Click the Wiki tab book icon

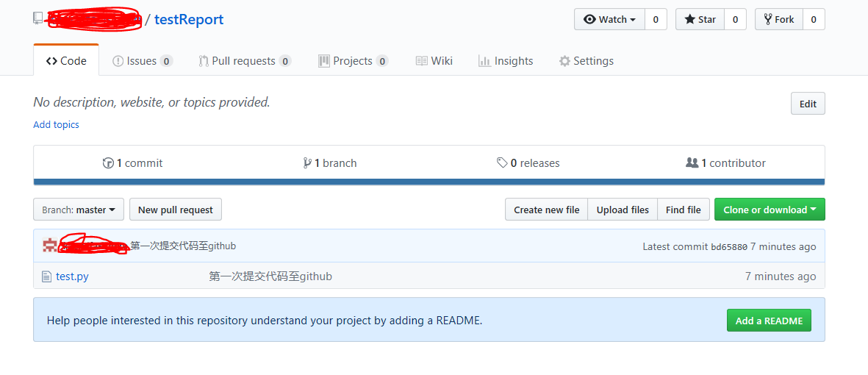(x=422, y=61)
